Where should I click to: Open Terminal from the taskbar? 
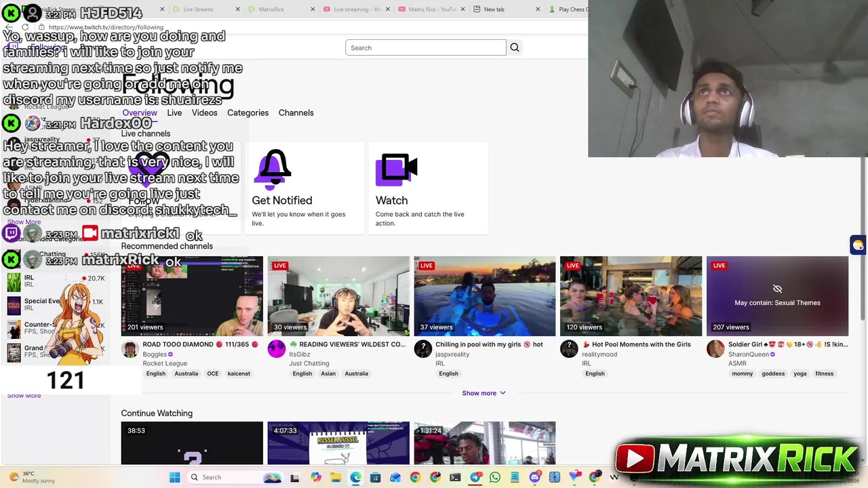455,477
